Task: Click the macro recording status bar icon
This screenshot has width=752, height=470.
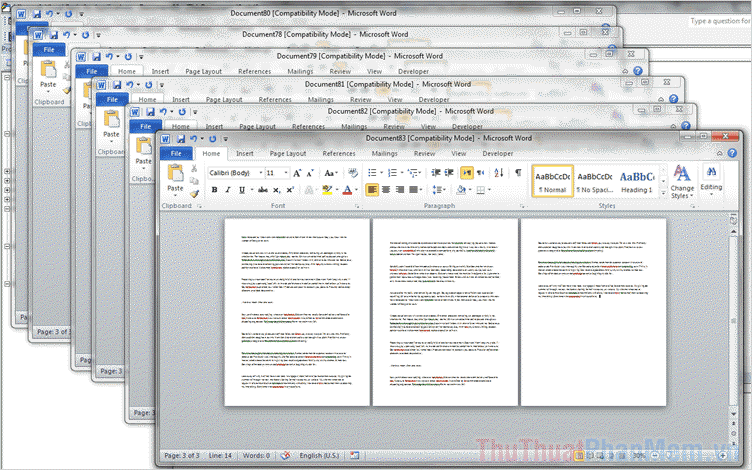Action: pos(354,455)
